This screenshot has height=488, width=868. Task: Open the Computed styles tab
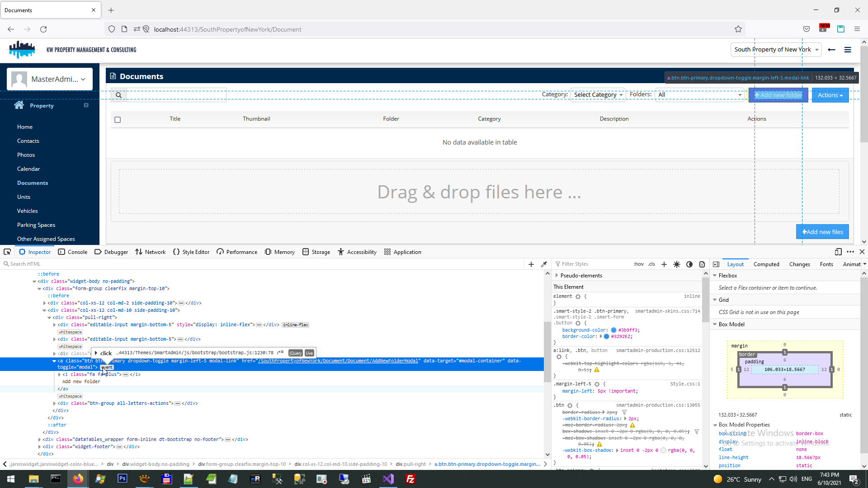766,264
